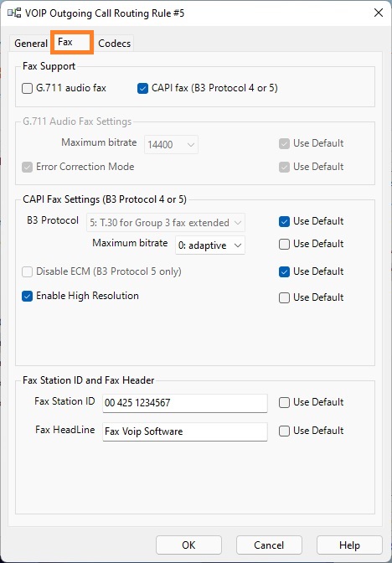Check Use Default for Fax Station ID

[284, 402]
